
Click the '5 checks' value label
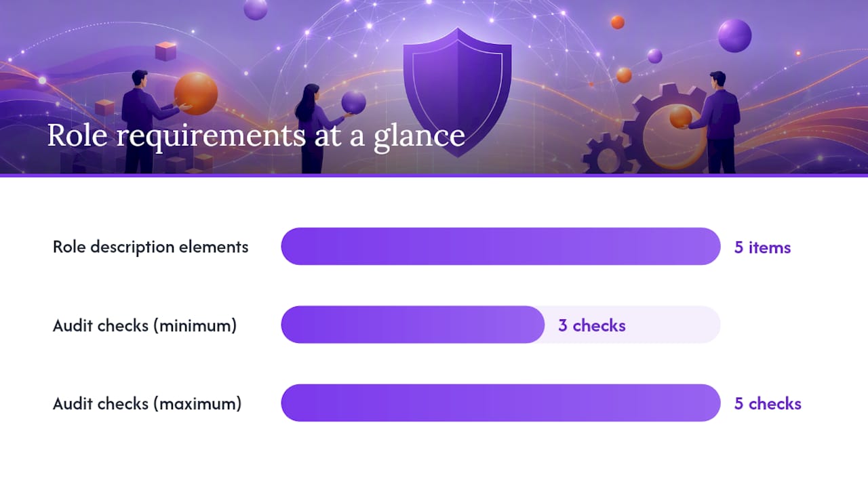coord(768,403)
